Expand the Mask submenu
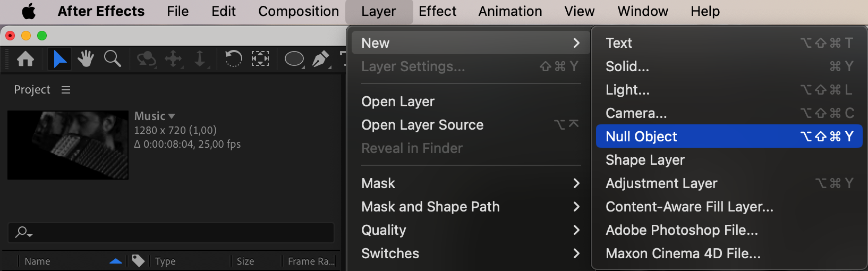Screen dimensions: 868x271 tap(469, 183)
